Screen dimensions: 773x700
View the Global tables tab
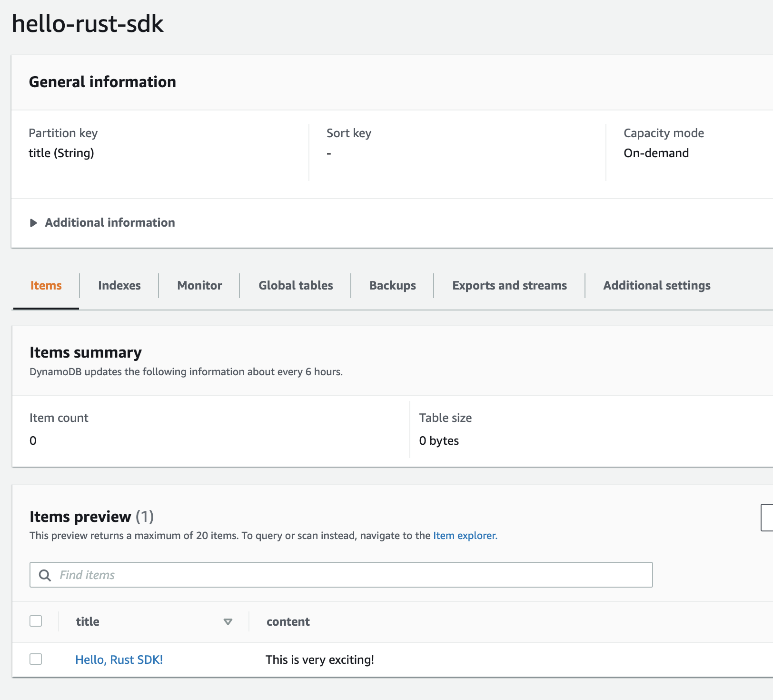pos(295,285)
